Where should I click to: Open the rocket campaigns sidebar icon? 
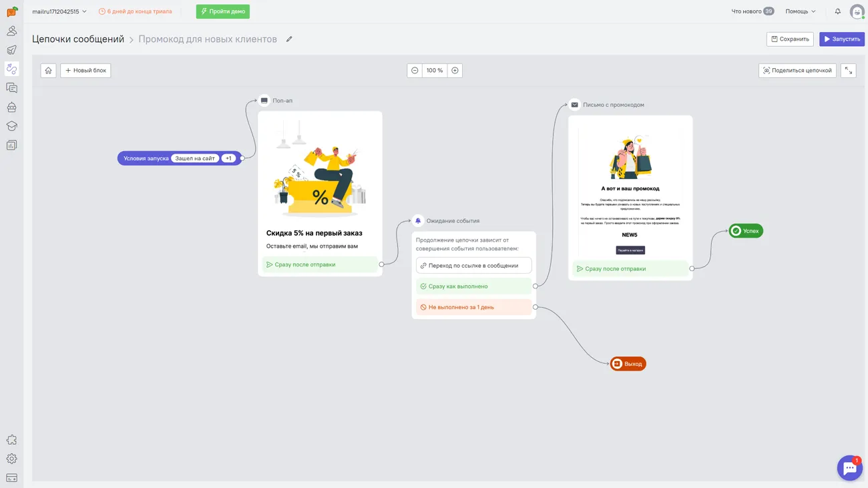[x=11, y=50]
